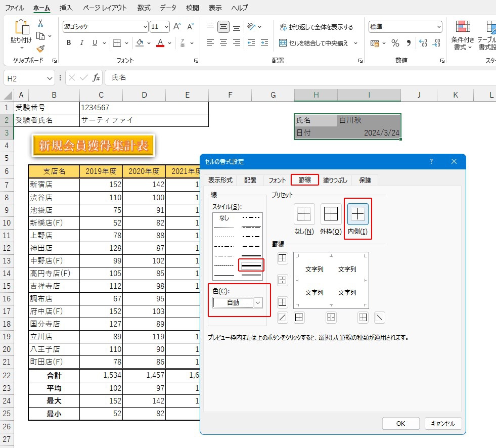Click the format painter brush icon
This screenshot has width=496, height=448.
tap(40, 49)
